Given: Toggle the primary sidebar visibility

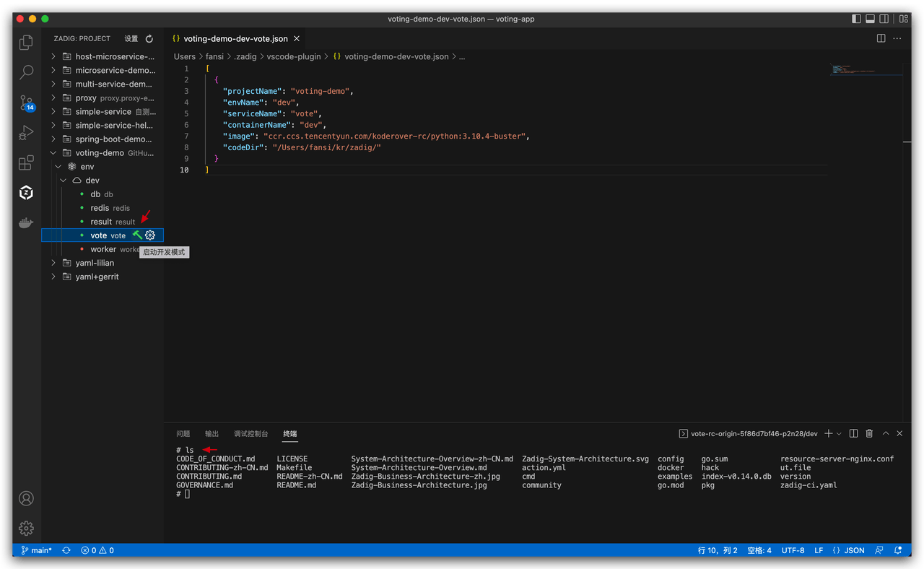Looking at the screenshot, I should point(856,19).
